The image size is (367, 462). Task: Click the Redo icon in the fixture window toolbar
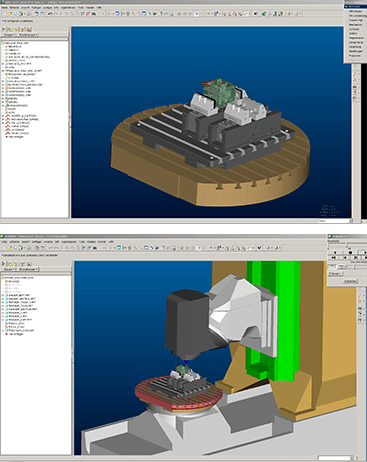click(55, 14)
